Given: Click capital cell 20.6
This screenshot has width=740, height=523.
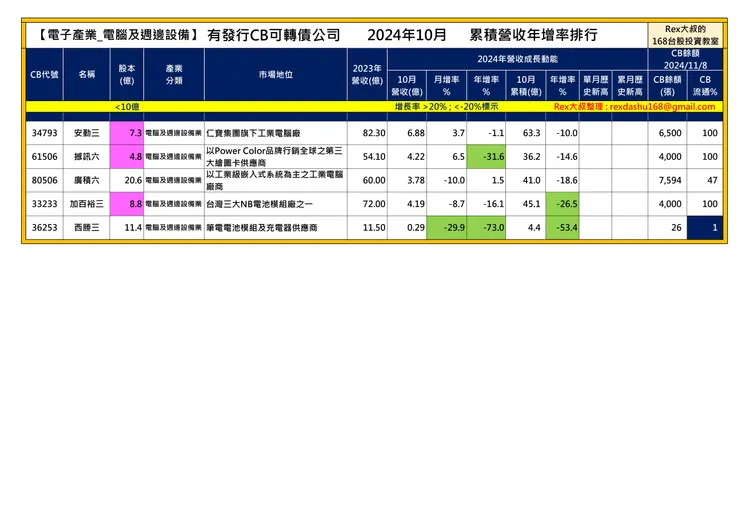Looking at the screenshot, I should tap(126, 180).
